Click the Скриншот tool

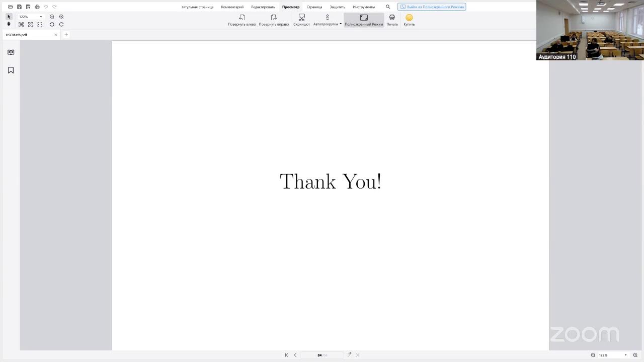302,20
